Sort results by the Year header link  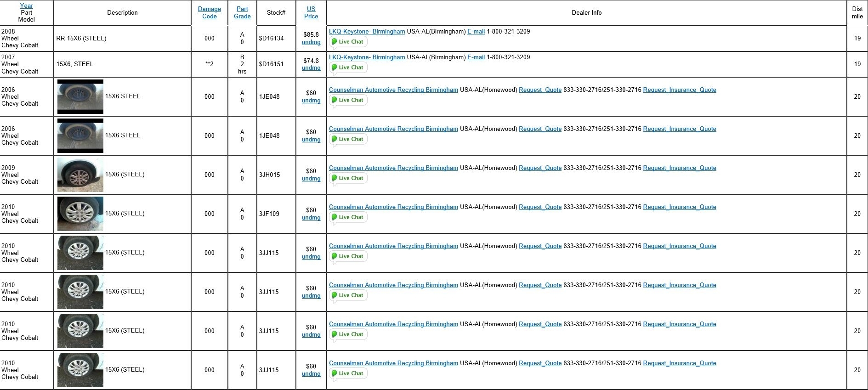pyautogui.click(x=27, y=6)
